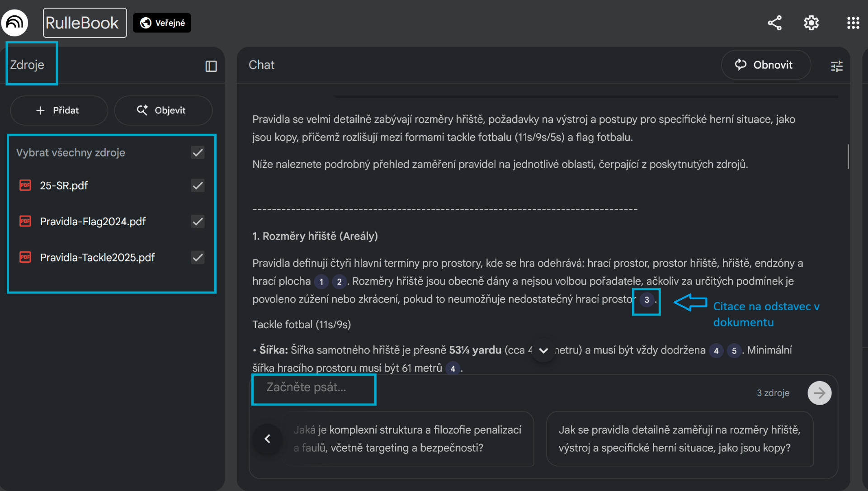Click the scroll-down chevron in chat
This screenshot has width=868, height=491.
point(543,351)
